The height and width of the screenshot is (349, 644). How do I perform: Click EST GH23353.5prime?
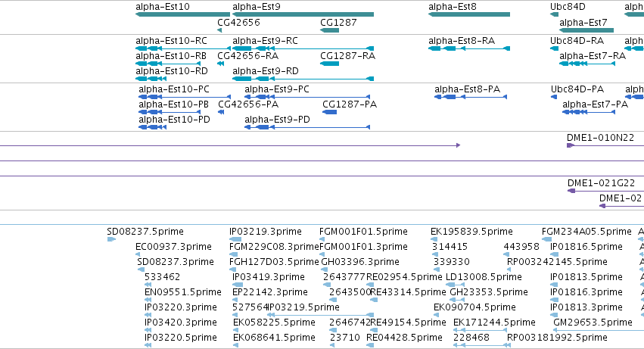[489, 293]
